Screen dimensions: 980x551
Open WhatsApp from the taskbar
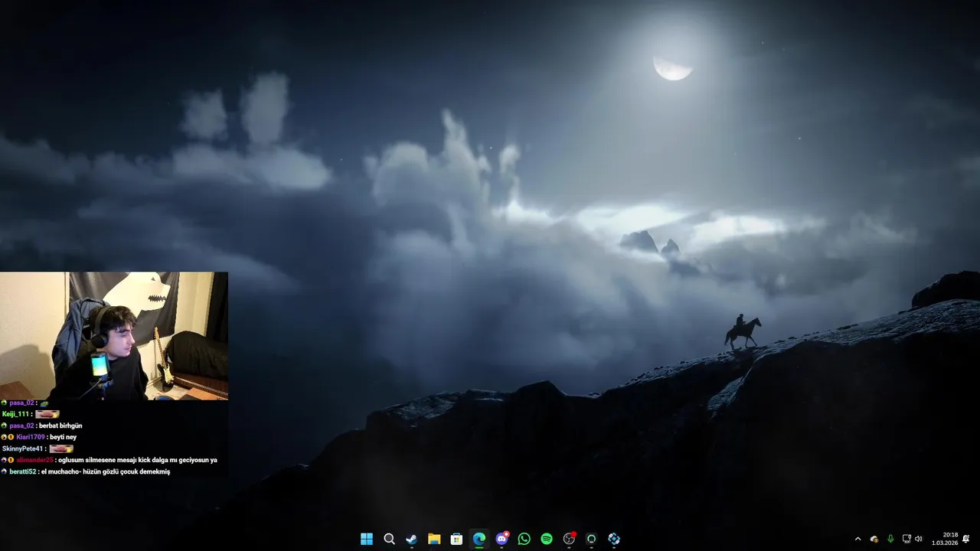[x=524, y=539]
